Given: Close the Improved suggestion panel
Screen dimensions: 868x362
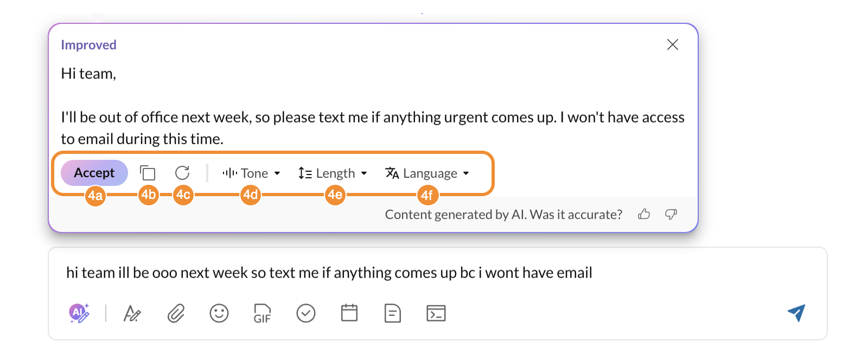Looking at the screenshot, I should pyautogui.click(x=673, y=44).
